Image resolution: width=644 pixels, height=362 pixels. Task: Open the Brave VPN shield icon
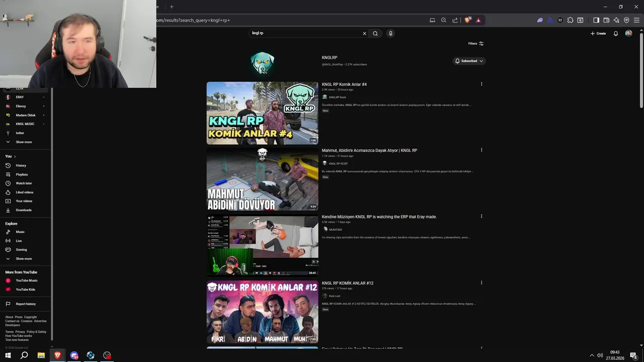(626, 20)
